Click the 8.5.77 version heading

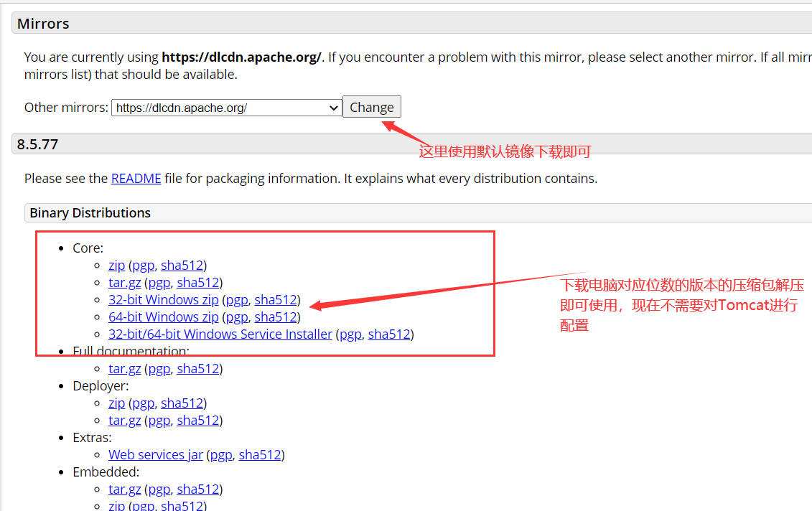(x=37, y=144)
